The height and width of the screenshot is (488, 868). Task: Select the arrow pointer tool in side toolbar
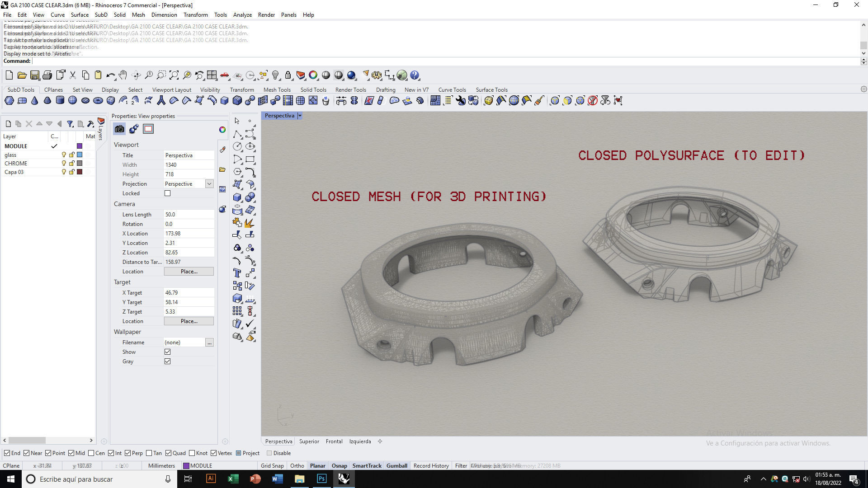[237, 121]
